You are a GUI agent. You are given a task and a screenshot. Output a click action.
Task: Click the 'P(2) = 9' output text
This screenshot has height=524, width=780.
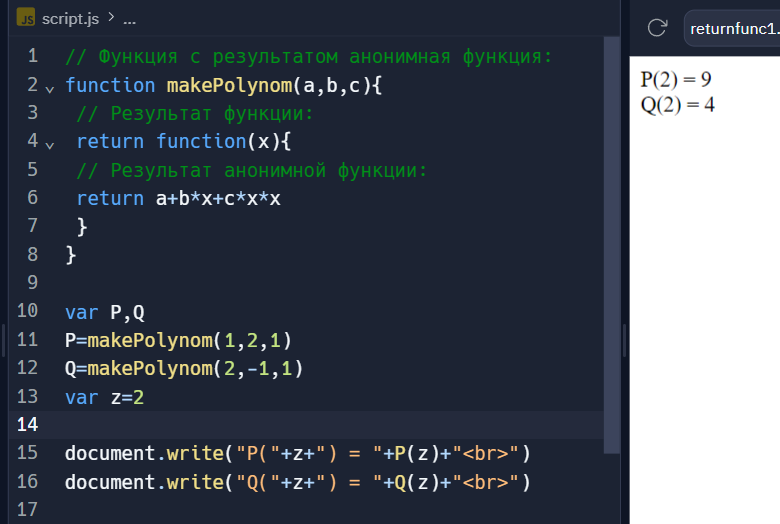pyautogui.click(x=675, y=81)
